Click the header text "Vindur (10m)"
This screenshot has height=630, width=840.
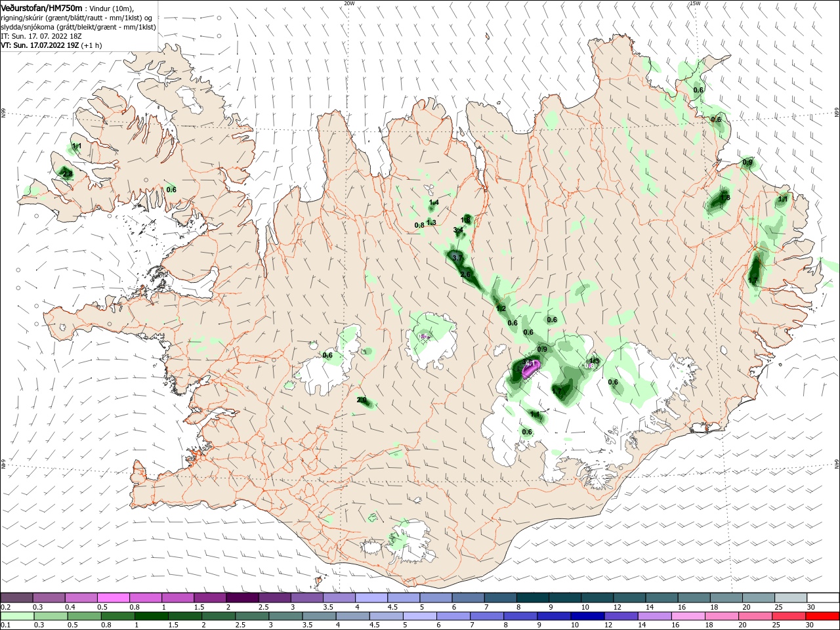[111, 9]
